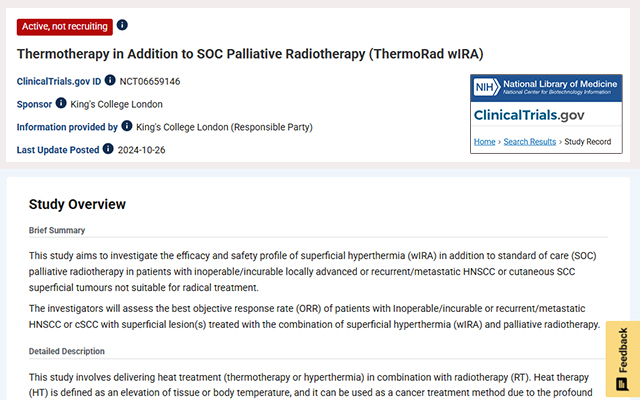The image size is (640, 400).
Task: Show info for Information provided by
Action: [x=127, y=126]
